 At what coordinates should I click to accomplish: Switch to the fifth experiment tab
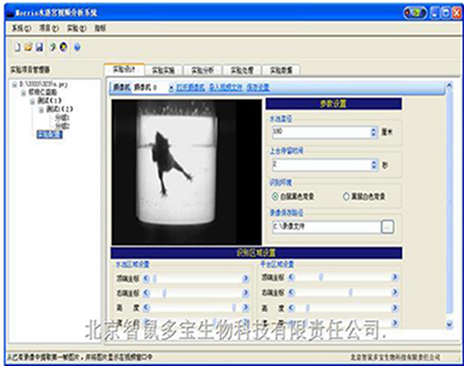click(x=281, y=70)
